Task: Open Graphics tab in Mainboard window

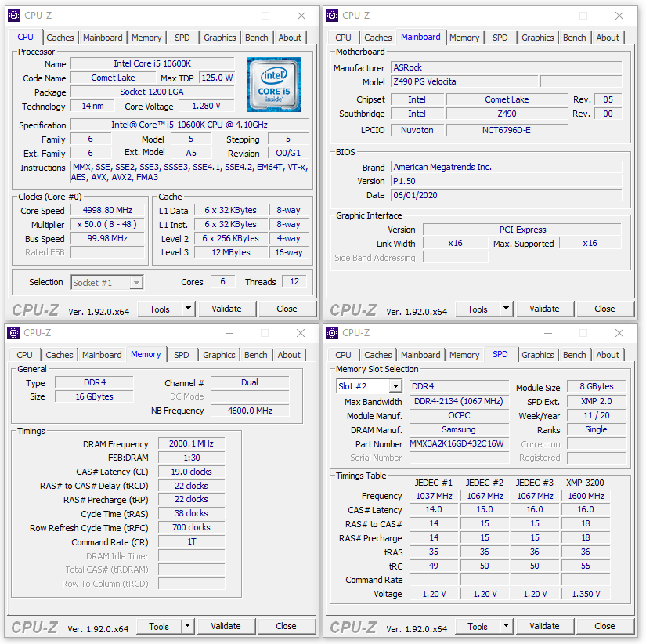Action: 538,38
